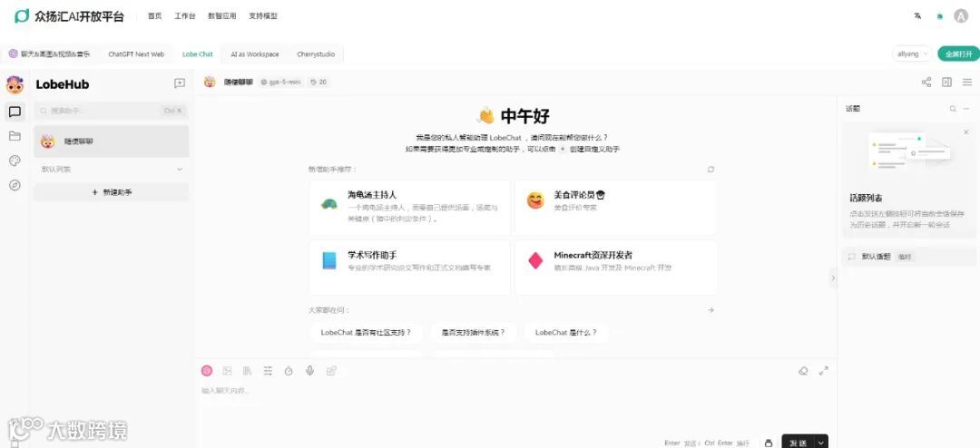
Task: Open 支持模型 in the top navigation
Action: pos(262,16)
